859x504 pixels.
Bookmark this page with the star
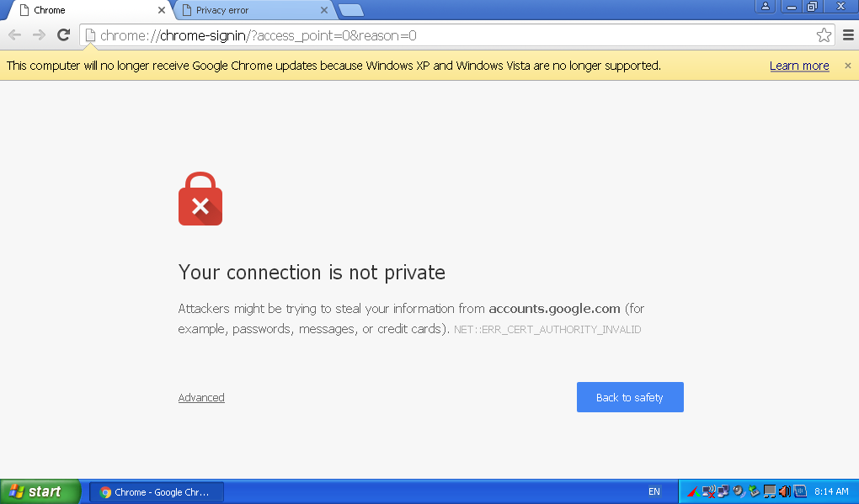pos(824,35)
